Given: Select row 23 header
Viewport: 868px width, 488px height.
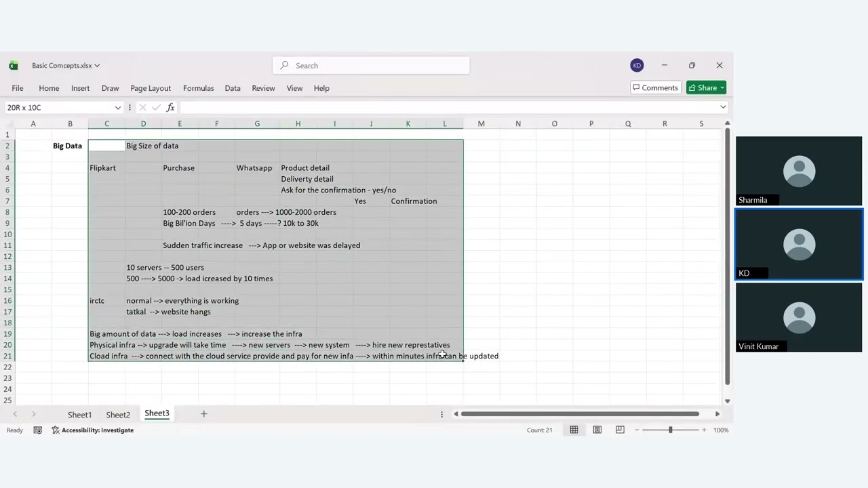Looking at the screenshot, I should 7,378.
